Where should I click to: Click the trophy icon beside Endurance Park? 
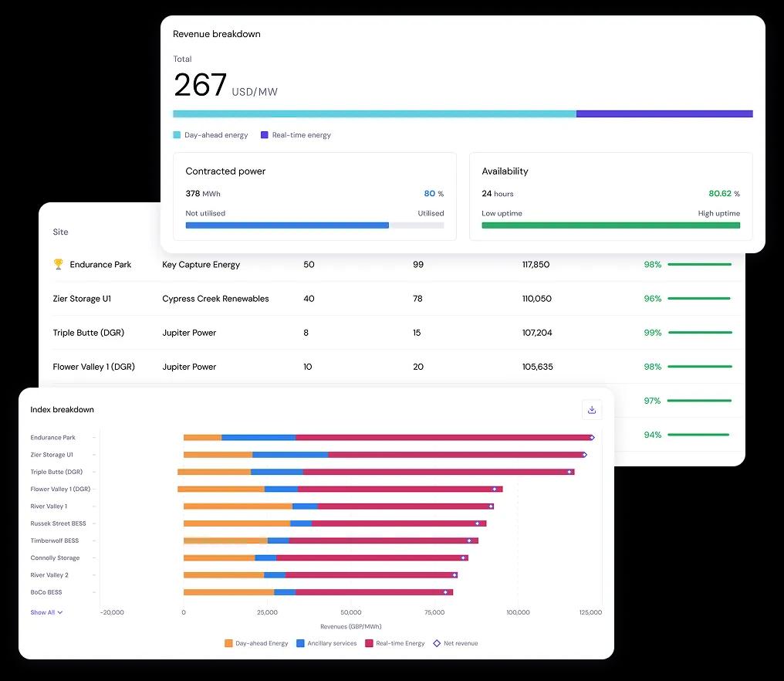pyautogui.click(x=58, y=264)
